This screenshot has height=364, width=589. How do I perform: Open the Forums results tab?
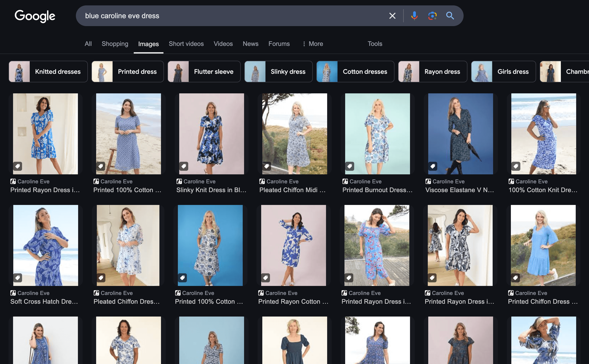[x=279, y=44]
